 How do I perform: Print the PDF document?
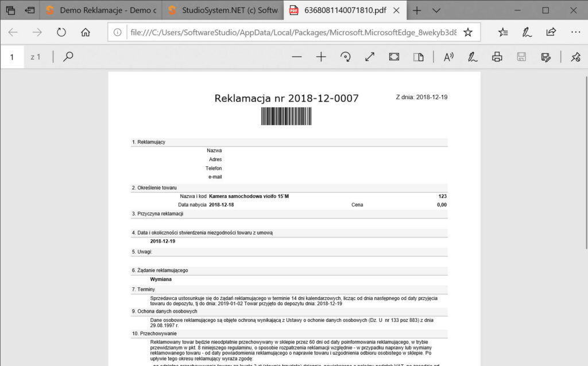(x=497, y=57)
